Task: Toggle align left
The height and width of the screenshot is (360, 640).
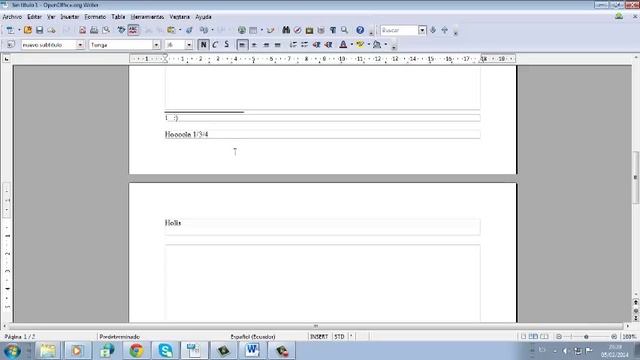Action: tap(242, 44)
